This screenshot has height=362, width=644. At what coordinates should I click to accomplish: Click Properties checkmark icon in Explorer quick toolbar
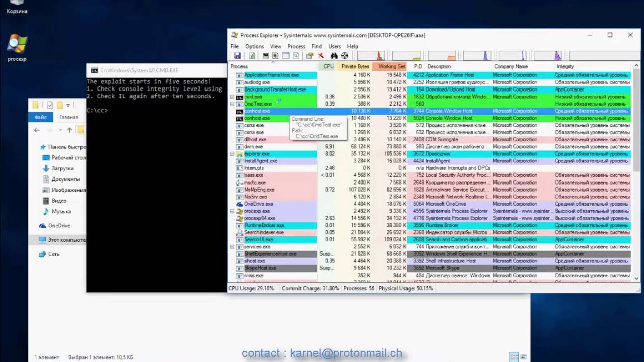pos(50,105)
